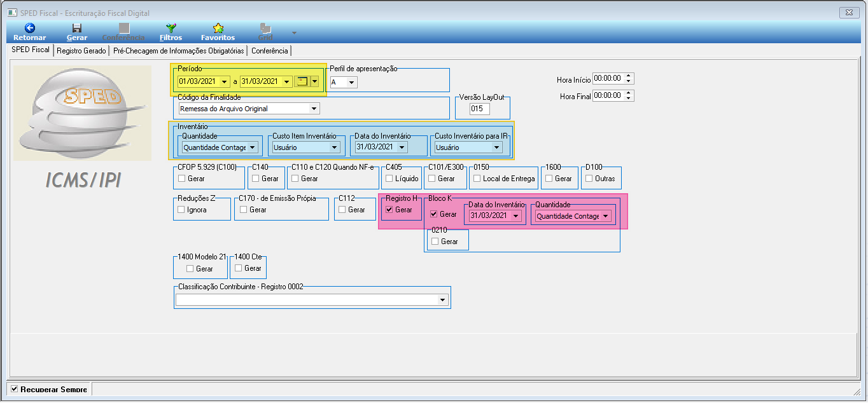This screenshot has height=403, width=868.
Task: Click the Versão LayOut field 015
Action: coord(479,109)
